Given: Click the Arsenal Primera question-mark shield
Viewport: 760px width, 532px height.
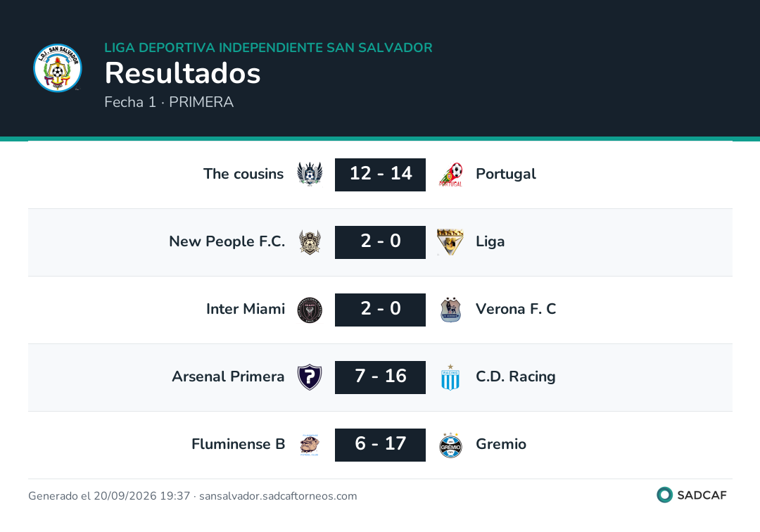Looking at the screenshot, I should pos(310,377).
